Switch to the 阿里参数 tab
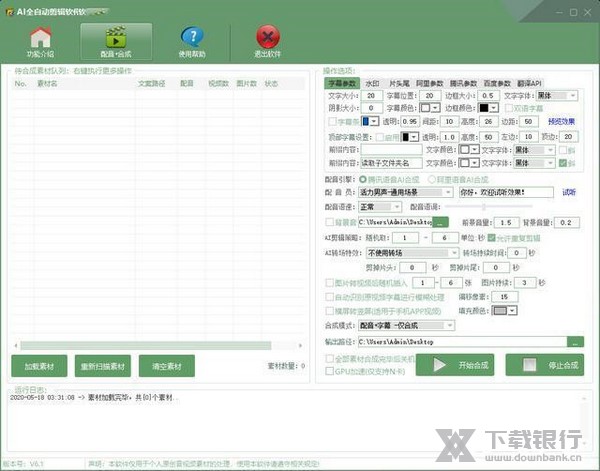600x471 pixels. click(x=429, y=83)
